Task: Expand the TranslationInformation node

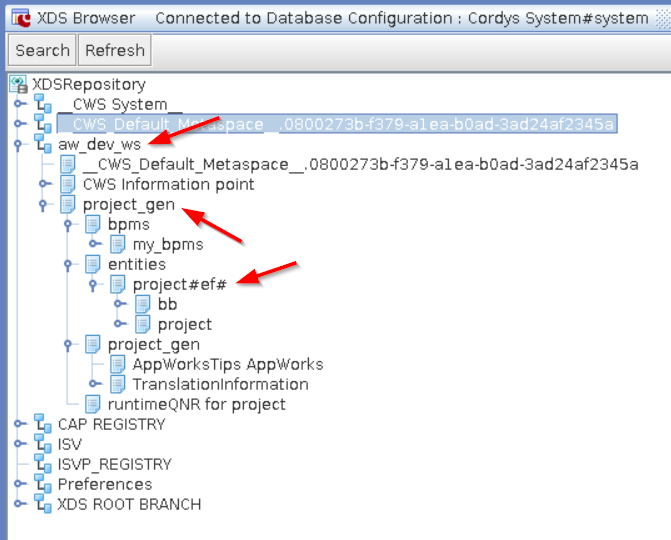Action: click(95, 383)
